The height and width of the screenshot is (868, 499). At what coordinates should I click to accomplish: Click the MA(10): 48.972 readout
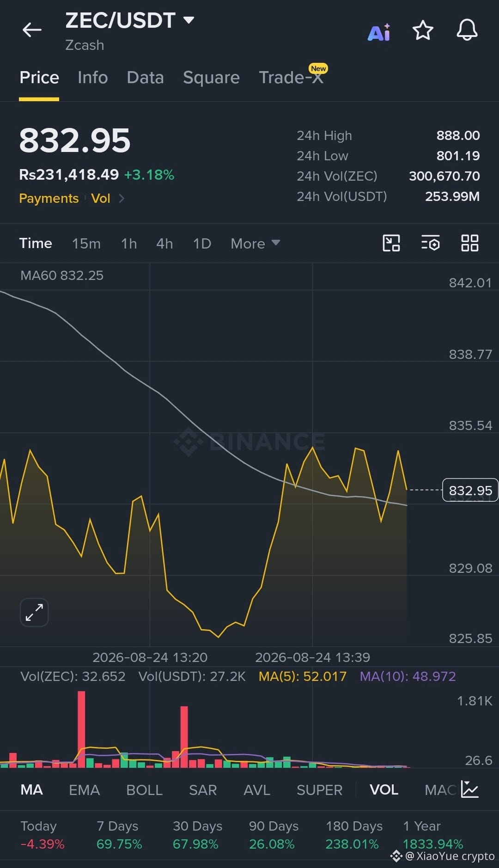point(408,676)
